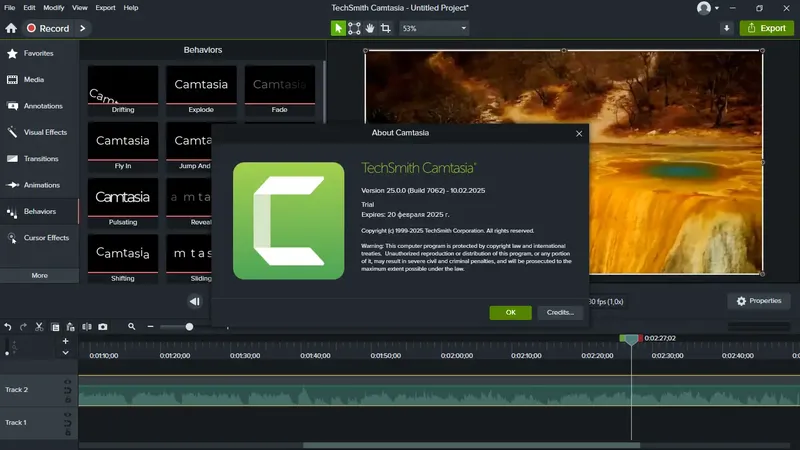Viewport: 800px width, 450px height.
Task: Click the Home icon
Action: coord(11,29)
